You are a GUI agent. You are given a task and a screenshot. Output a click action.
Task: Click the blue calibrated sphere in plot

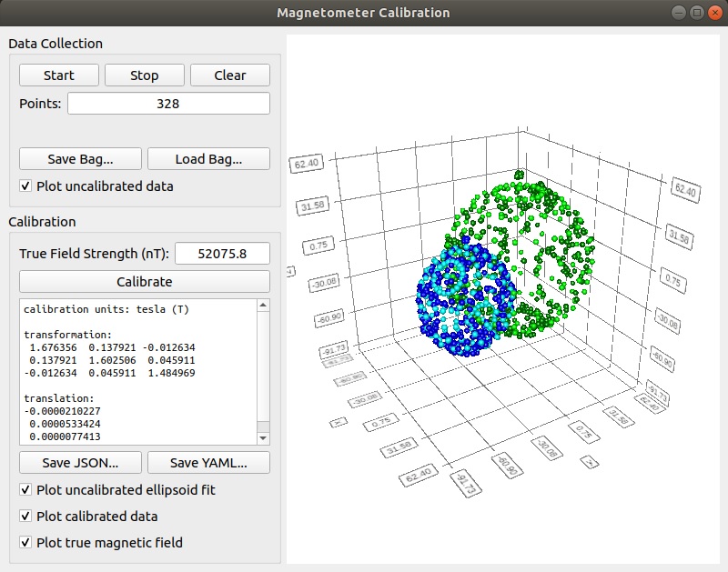coord(466,296)
